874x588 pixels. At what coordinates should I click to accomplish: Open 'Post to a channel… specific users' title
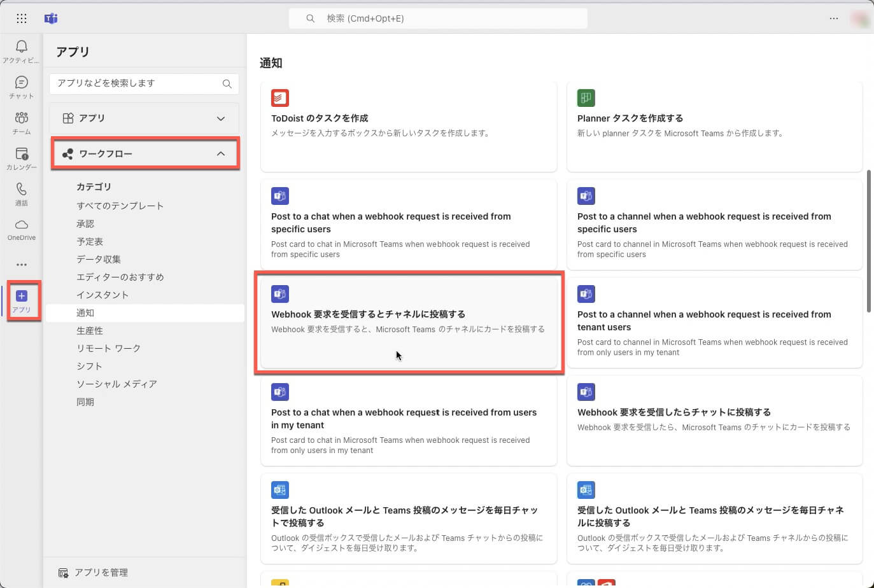704,223
